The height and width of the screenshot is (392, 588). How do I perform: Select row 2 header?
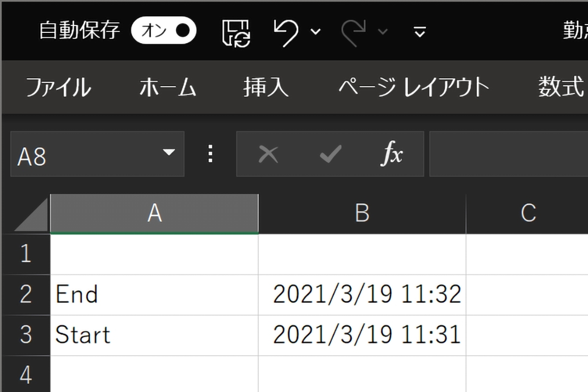tap(26, 294)
